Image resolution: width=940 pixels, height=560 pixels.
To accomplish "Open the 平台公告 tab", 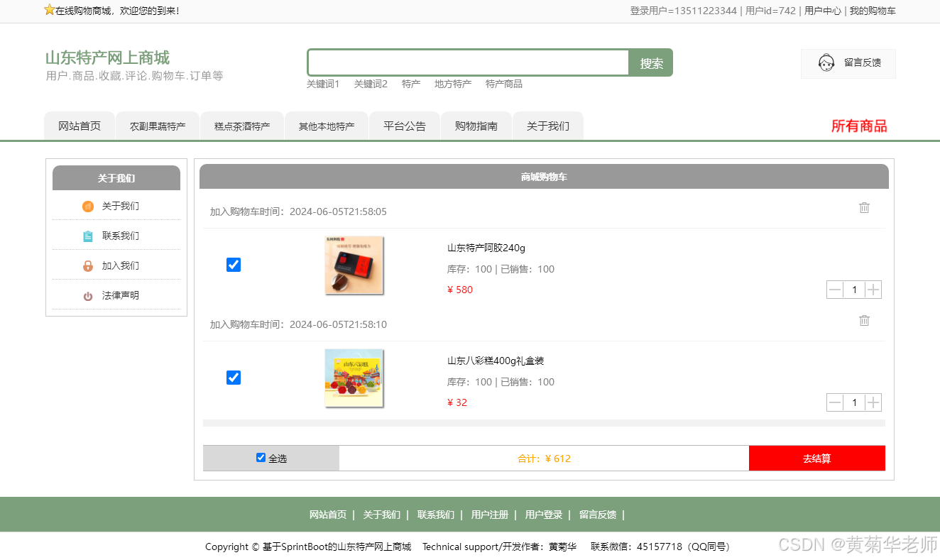I will (x=404, y=126).
